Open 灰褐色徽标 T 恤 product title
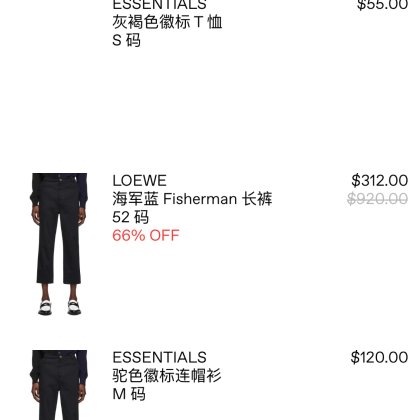 click(x=167, y=22)
